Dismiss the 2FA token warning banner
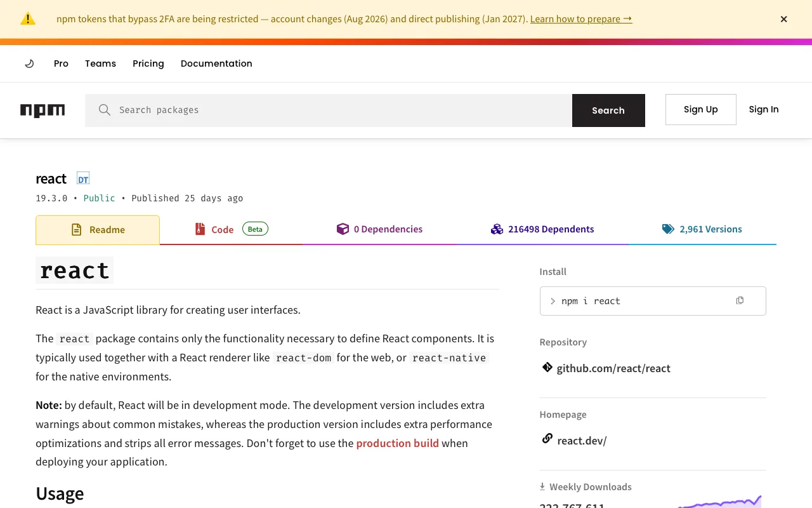Screen dimensions: 812x508 click(784, 19)
